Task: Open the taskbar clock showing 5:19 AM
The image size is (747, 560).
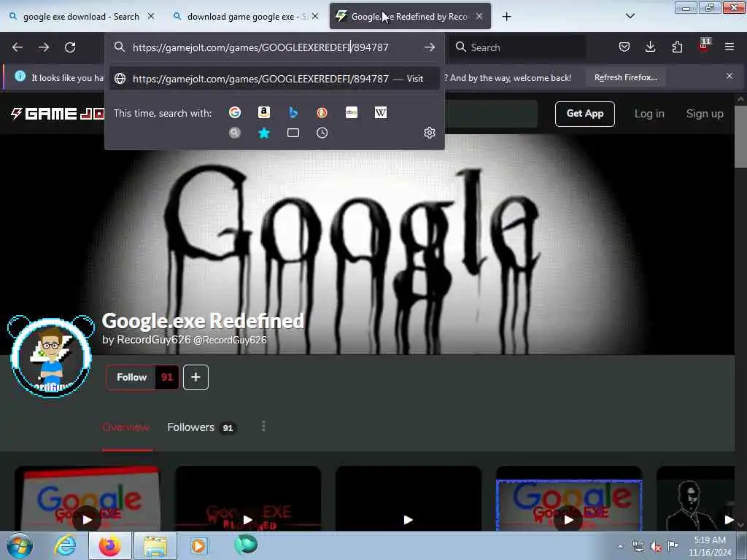Action: click(x=709, y=545)
